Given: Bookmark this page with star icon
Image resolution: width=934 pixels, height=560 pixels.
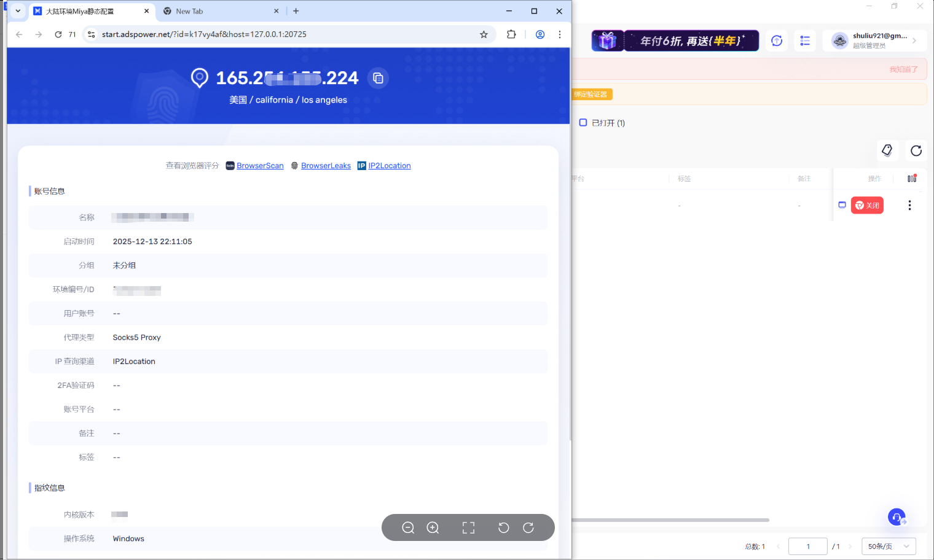Looking at the screenshot, I should point(484,34).
